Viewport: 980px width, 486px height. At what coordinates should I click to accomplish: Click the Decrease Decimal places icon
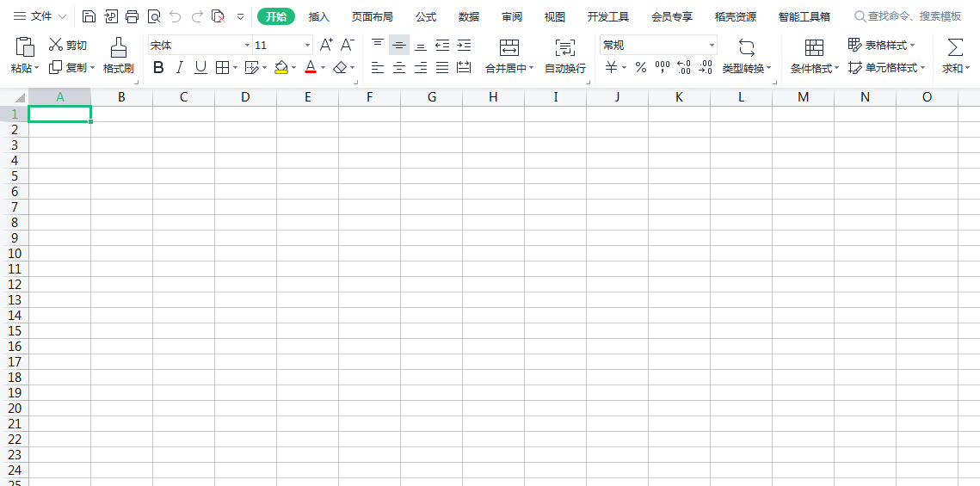point(706,67)
